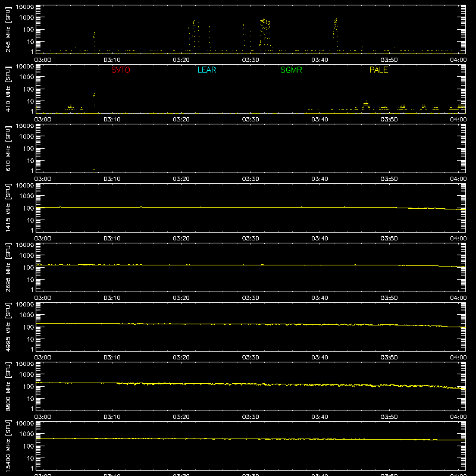
Task: Click the 10000 tick value on 245 MHz axis
Action: (x=25, y=7)
